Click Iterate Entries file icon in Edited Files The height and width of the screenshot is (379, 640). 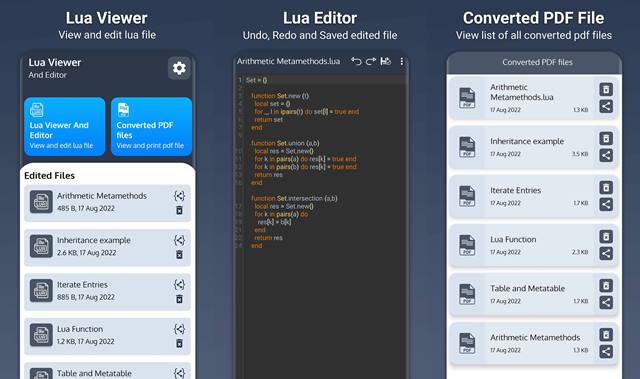(41, 290)
